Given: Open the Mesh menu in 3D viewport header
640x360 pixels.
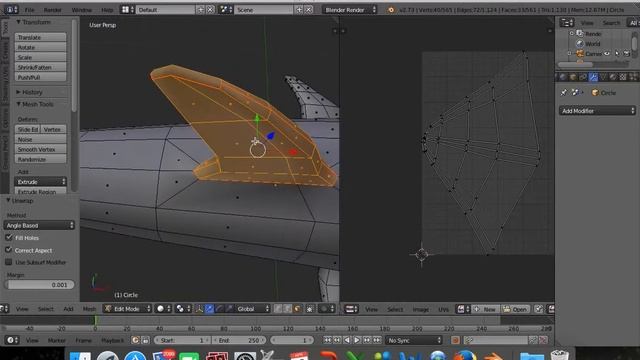Looking at the screenshot, I should (x=89, y=309).
